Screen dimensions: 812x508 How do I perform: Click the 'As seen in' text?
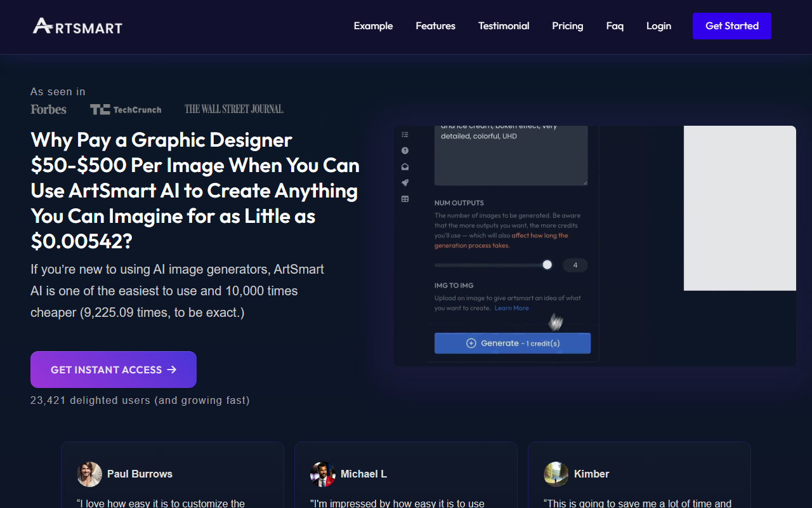pos(58,91)
